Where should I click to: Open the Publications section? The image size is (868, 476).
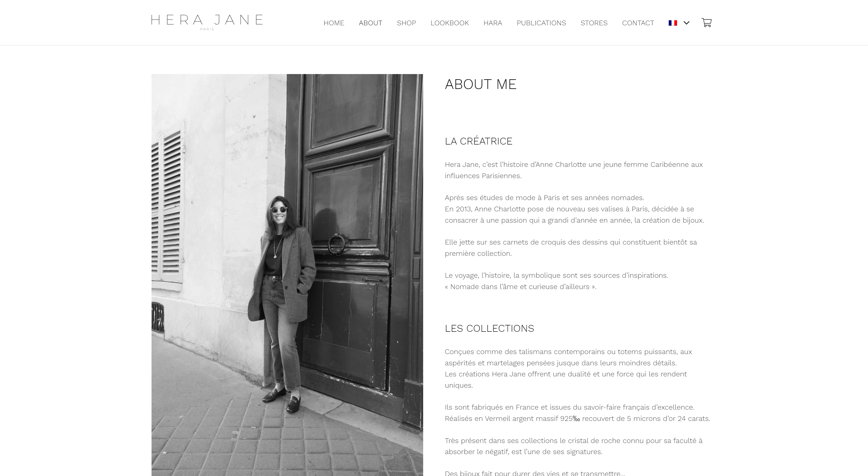coord(541,23)
